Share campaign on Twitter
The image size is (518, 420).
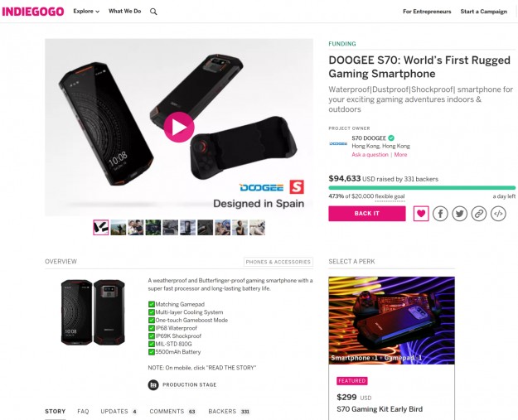click(x=459, y=214)
